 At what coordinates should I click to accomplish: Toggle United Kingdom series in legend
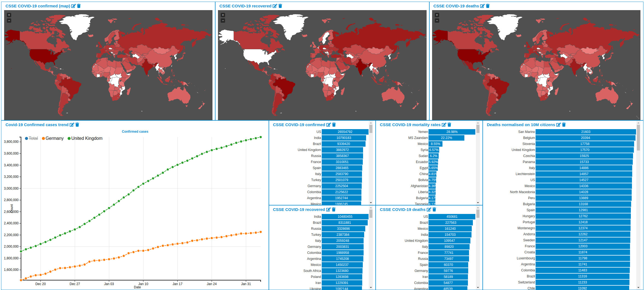pyautogui.click(x=85, y=138)
